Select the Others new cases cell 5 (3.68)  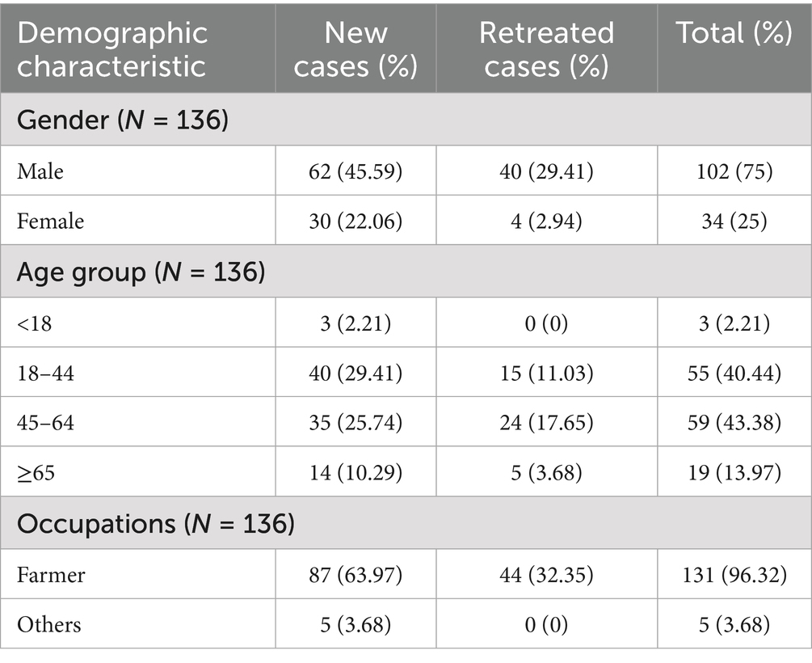pos(356,624)
